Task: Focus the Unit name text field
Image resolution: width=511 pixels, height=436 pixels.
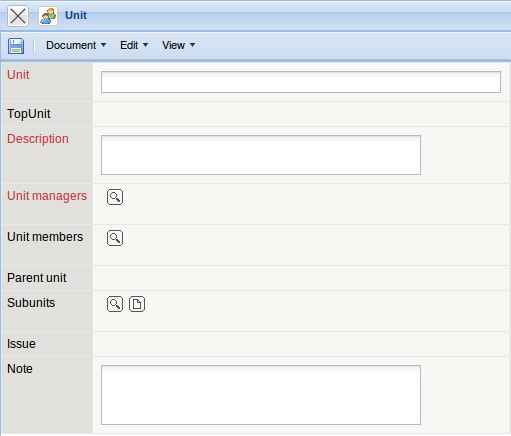Action: point(301,82)
